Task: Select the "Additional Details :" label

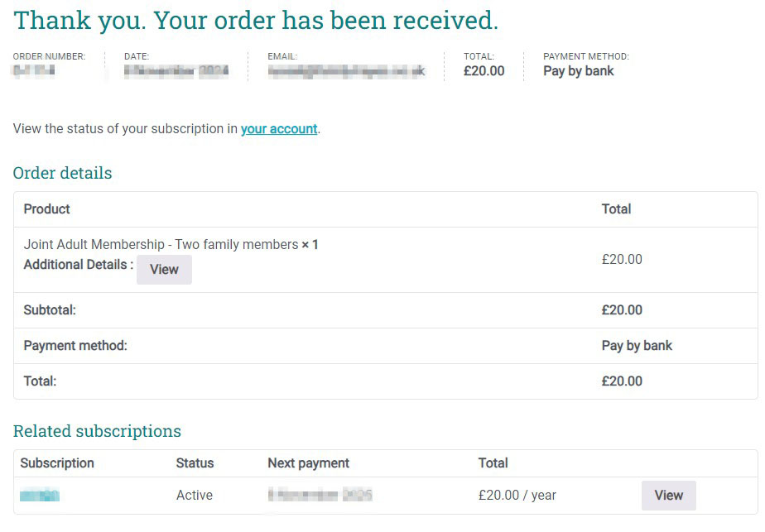Action: pos(78,265)
